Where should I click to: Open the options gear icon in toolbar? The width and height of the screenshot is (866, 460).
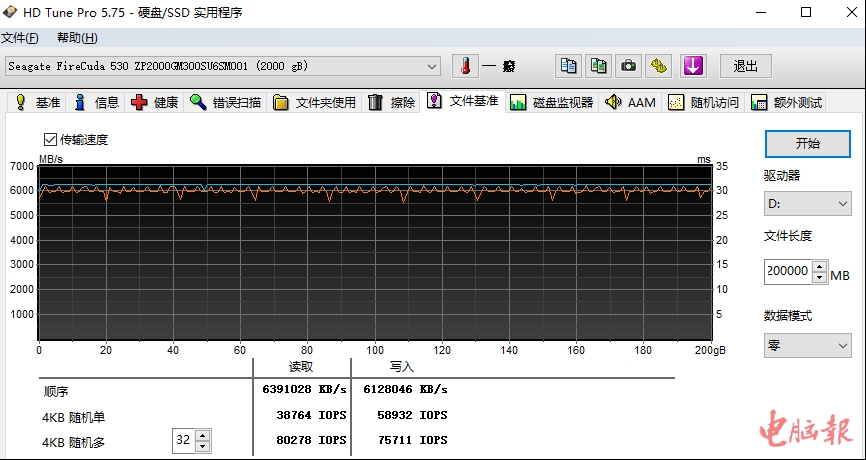[x=658, y=66]
